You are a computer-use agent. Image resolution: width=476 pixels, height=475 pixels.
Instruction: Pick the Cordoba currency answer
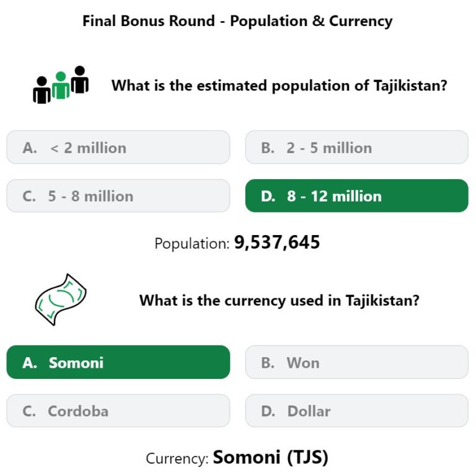click(118, 411)
